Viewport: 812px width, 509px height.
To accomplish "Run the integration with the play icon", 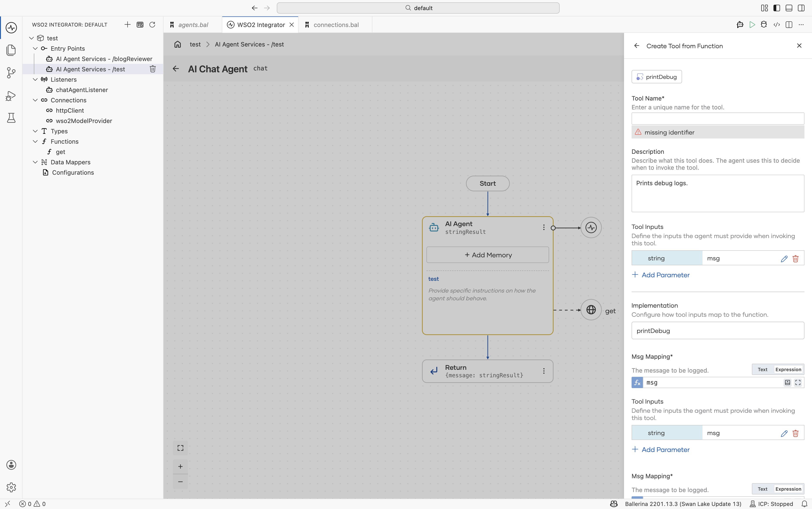I will point(752,25).
